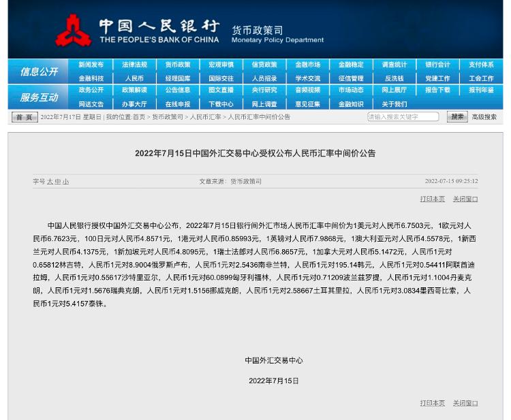This screenshot has width=511, height=420.
Task: Open the 央行研究 section
Action: point(264,90)
